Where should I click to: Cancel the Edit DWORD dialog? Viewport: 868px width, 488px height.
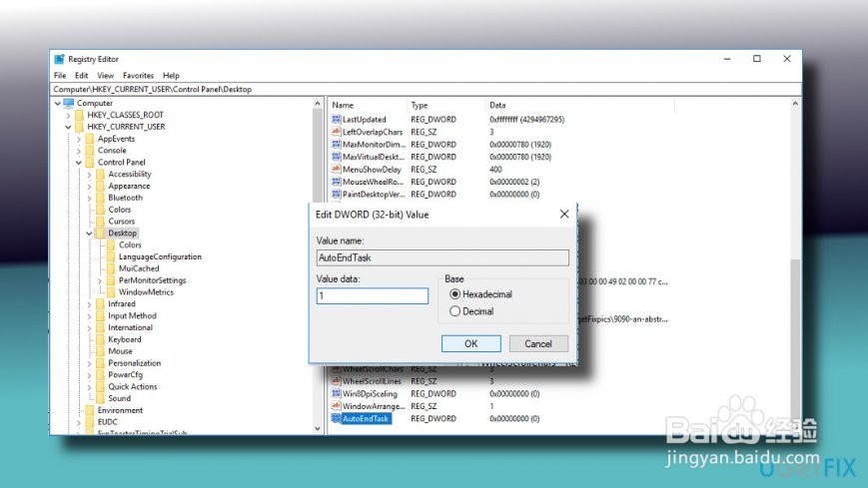538,343
